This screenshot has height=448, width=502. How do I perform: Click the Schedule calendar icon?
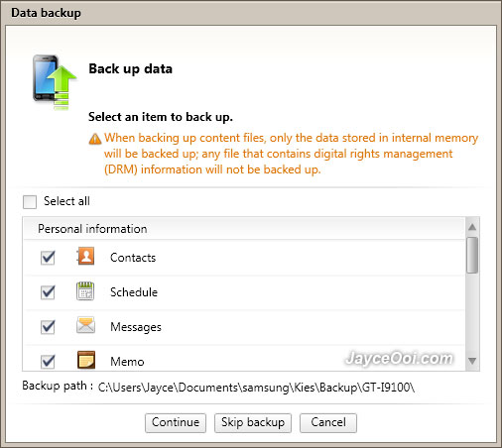85,291
